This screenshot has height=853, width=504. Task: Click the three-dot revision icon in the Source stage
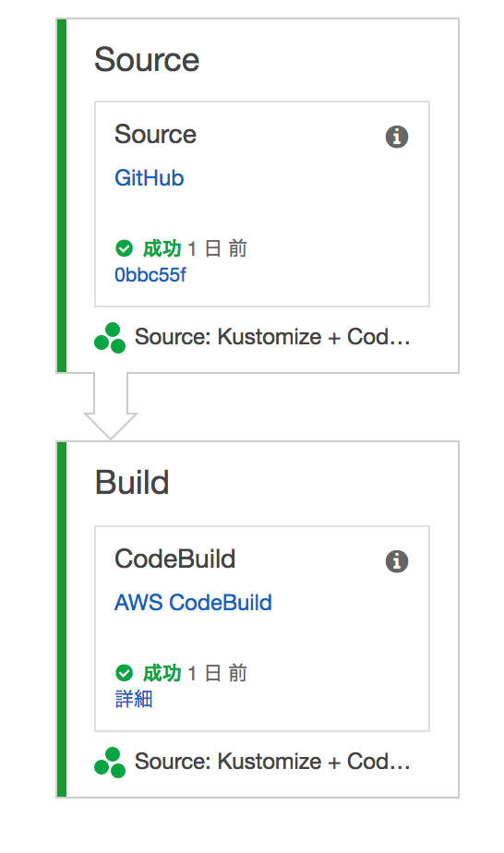(x=110, y=338)
